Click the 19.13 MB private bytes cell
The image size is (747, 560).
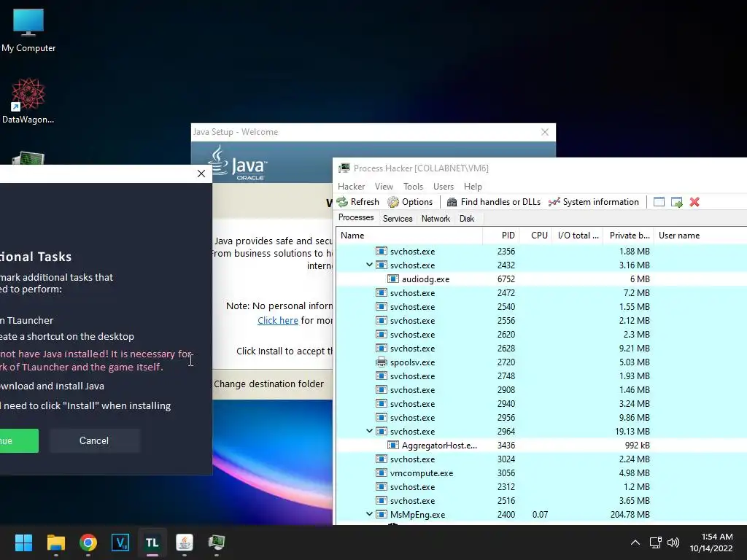click(x=632, y=432)
